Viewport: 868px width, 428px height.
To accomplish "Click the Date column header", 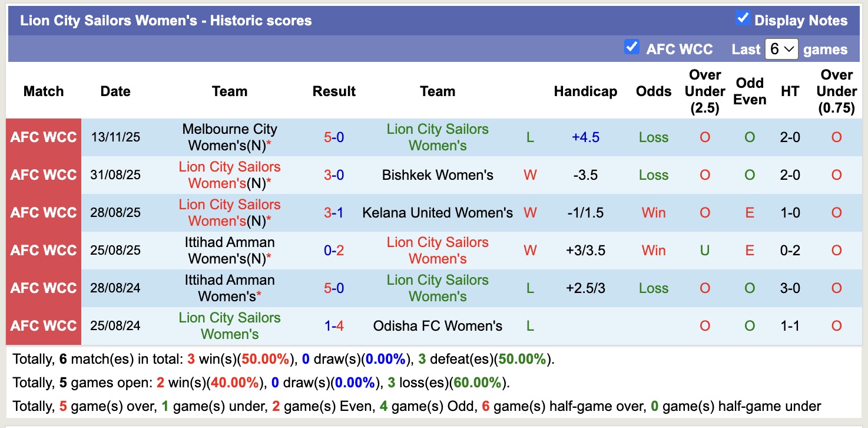I will pos(115,91).
